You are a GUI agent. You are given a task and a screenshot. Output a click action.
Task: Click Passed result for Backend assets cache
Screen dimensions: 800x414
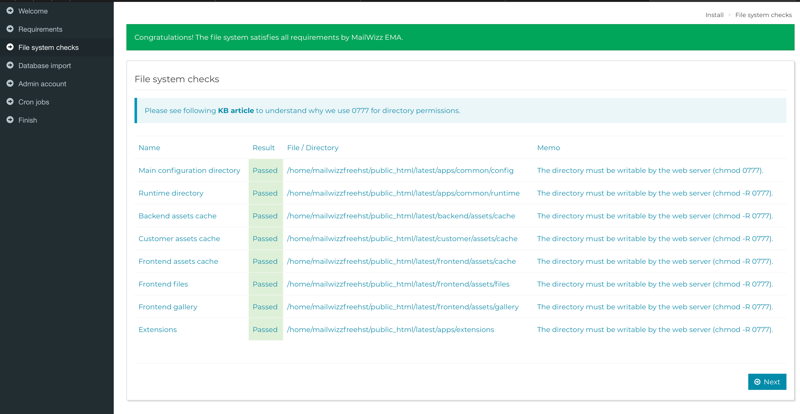(265, 216)
